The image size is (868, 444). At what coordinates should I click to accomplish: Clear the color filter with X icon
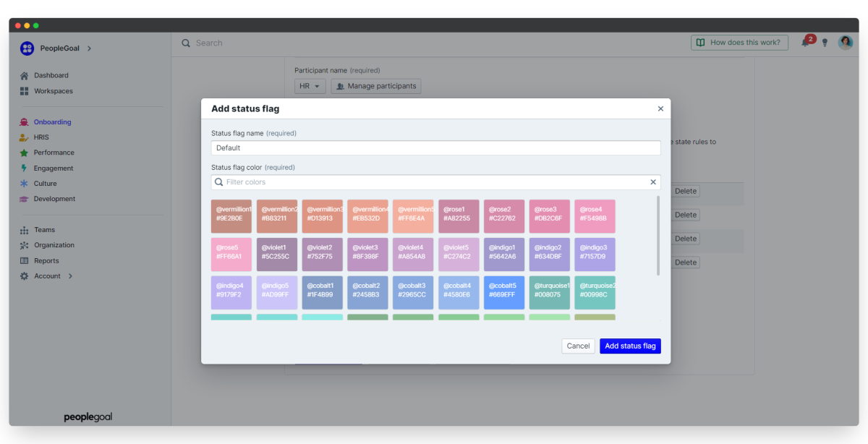(653, 182)
